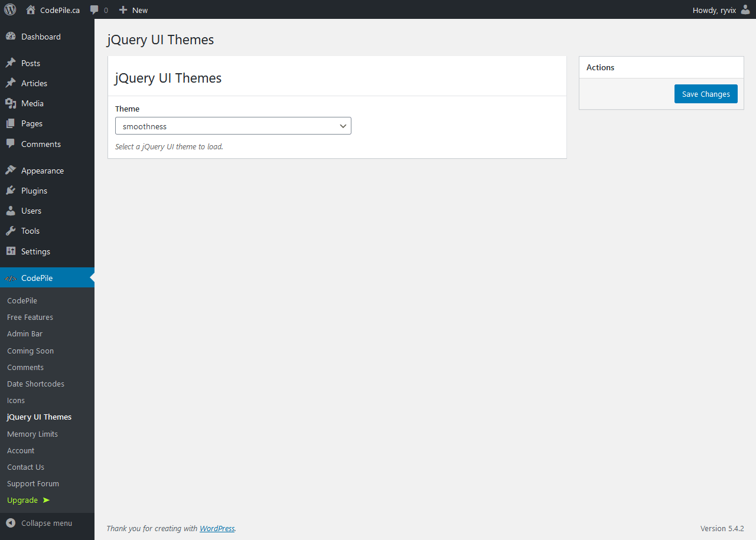This screenshot has width=756, height=540.
Task: Click the green Upgrade arrow icon
Action: [46, 500]
